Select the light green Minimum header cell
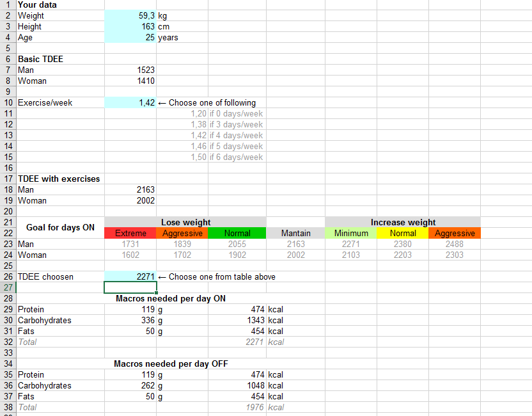This screenshot has width=532, height=416. 350,233
